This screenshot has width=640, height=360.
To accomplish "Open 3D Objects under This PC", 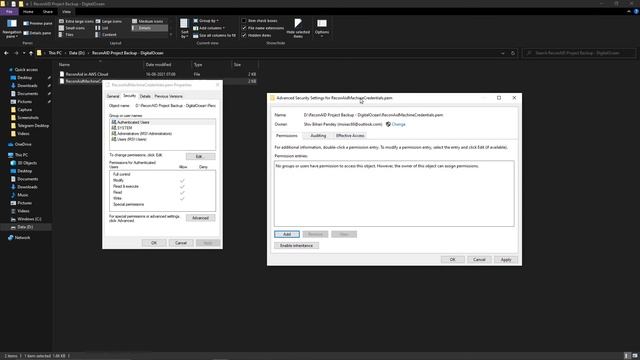I will coord(24,163).
